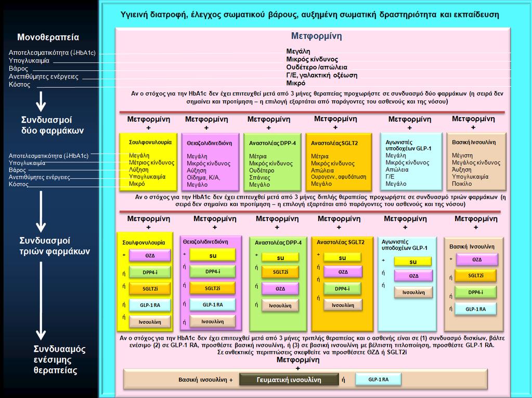
Task: Select ΘΖΔ in the triple-therapy GLP-1 agonists column
Action: [x=413, y=276]
